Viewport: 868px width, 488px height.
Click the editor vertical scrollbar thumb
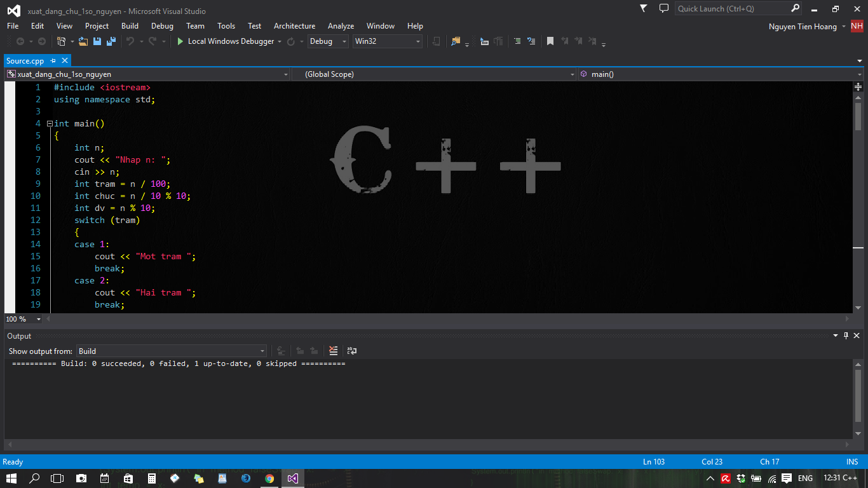point(858,116)
